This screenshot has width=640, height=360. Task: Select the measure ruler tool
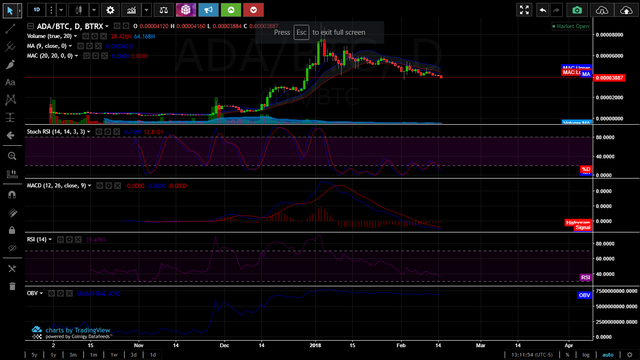pos(12,174)
